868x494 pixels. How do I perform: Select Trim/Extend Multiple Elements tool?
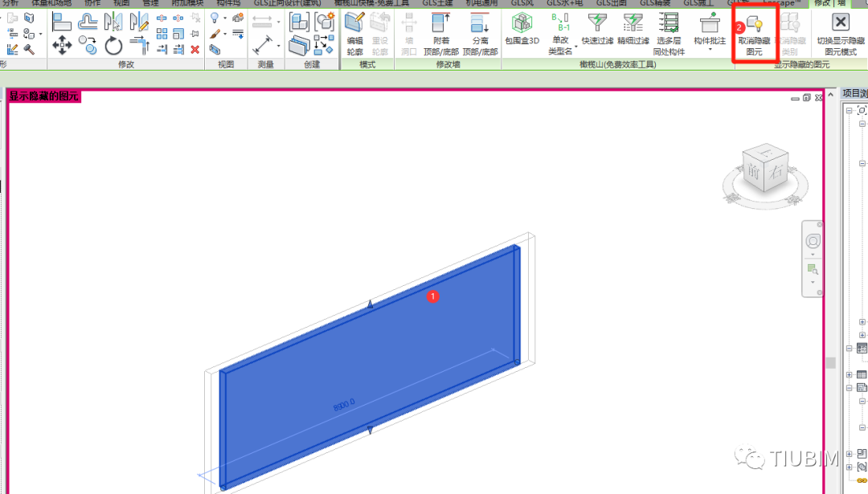click(178, 50)
